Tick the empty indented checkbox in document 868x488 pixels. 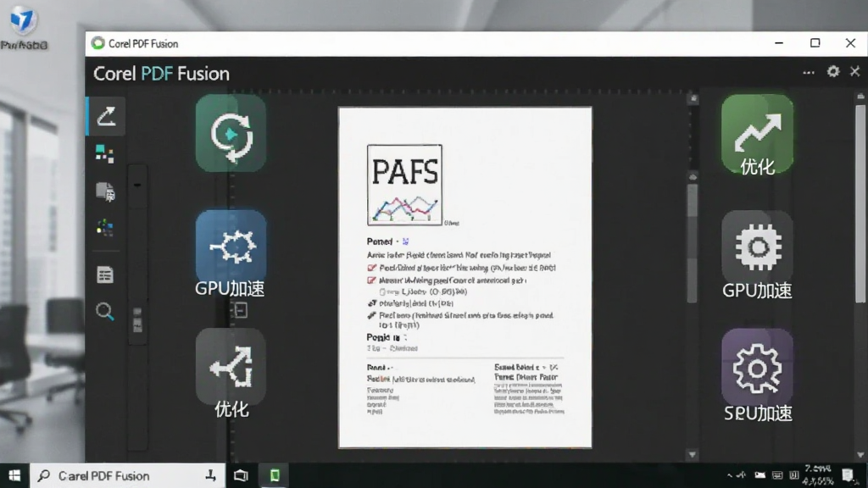382,291
